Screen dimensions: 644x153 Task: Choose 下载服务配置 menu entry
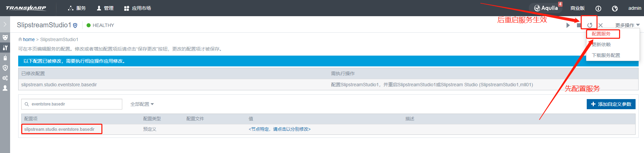[x=606, y=55]
